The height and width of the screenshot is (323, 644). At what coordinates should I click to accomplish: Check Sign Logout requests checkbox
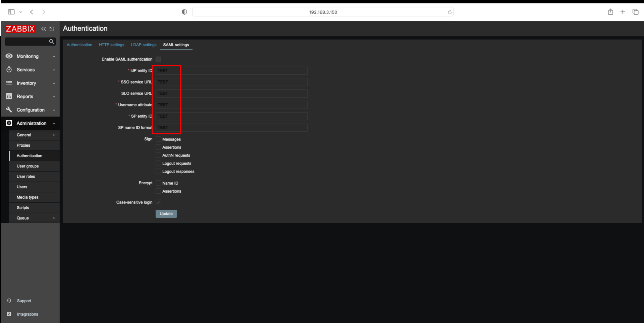(x=158, y=163)
